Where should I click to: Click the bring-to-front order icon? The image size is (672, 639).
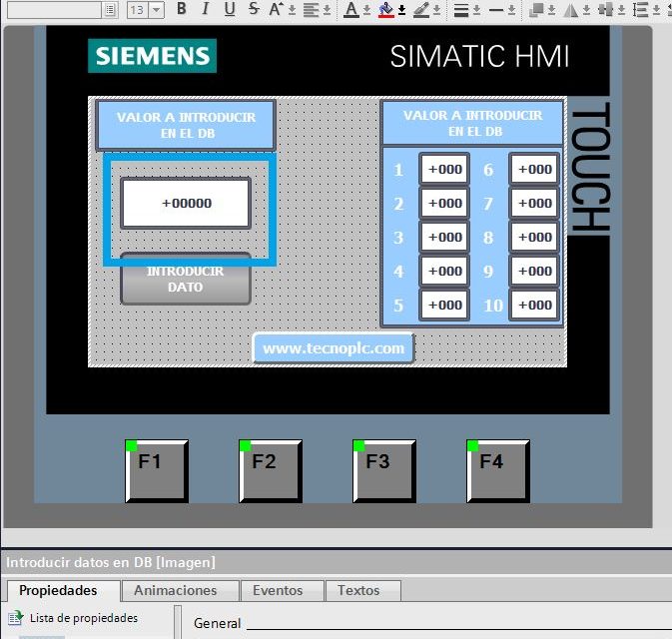coord(536,10)
